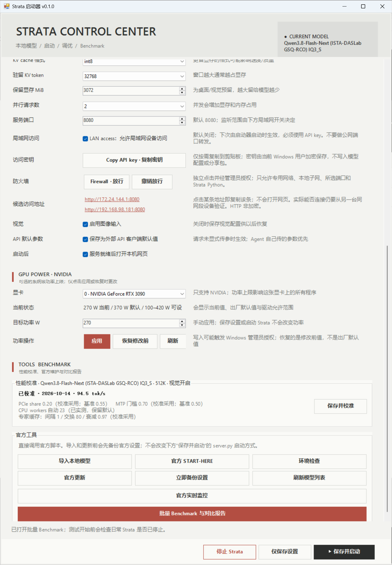Copy the http://192.168.98.181:8080 address link
The width and height of the screenshot is (392, 565).
click(115, 210)
